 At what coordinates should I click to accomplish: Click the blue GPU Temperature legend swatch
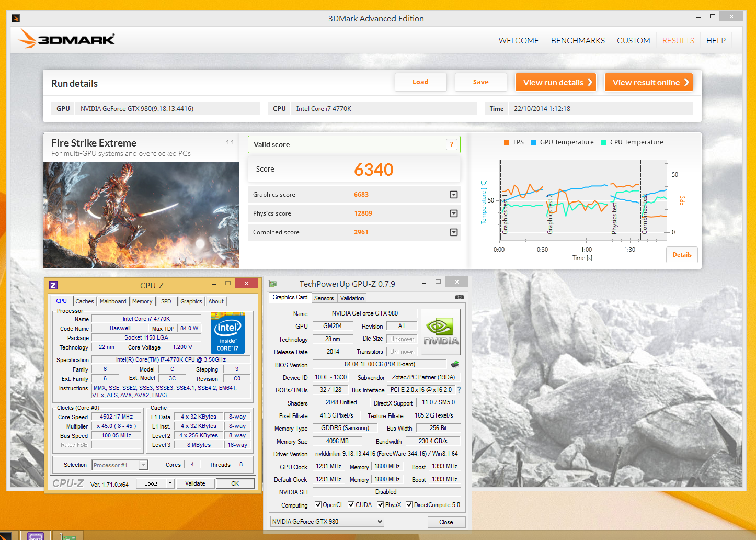point(533,142)
